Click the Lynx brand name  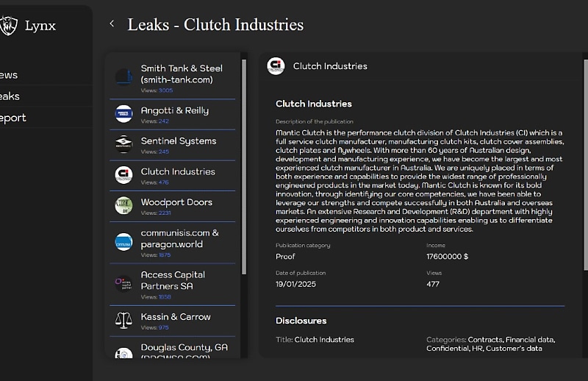(x=40, y=26)
